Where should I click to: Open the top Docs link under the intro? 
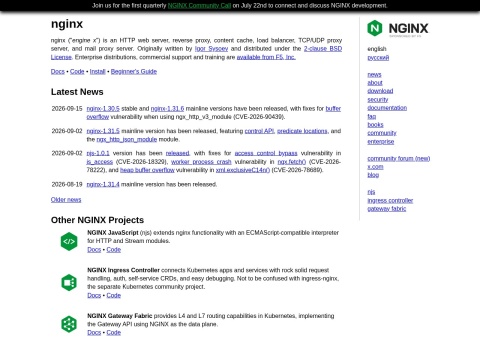[x=58, y=72]
